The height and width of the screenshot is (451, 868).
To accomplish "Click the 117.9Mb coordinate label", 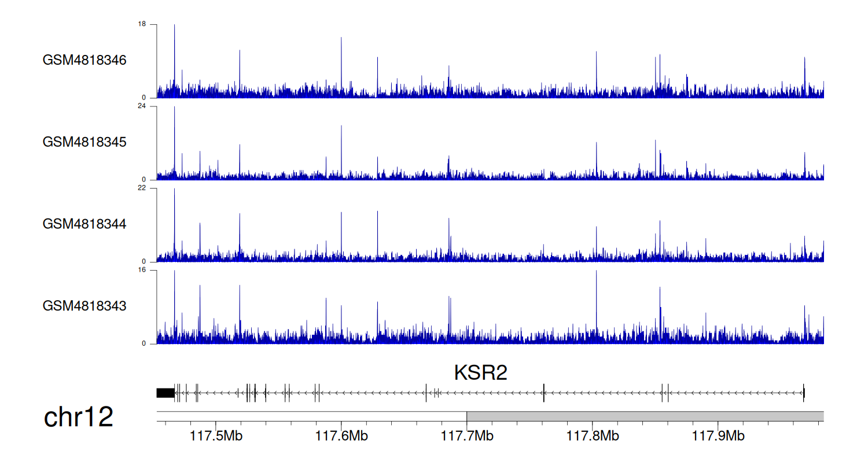I will [x=718, y=435].
